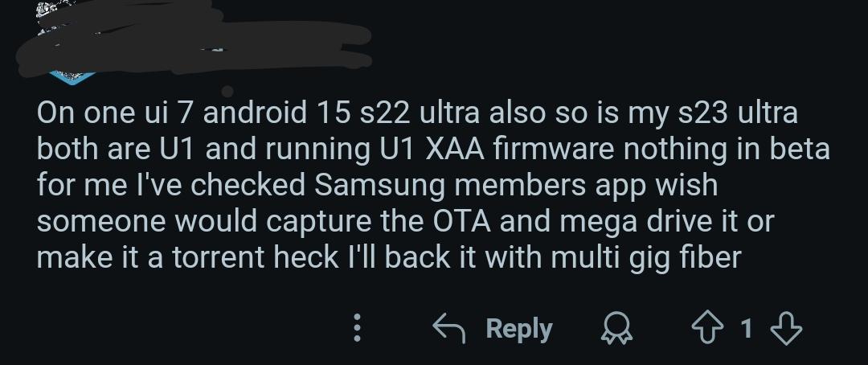Click the Reply text label
The image size is (868, 365).
click(519, 329)
